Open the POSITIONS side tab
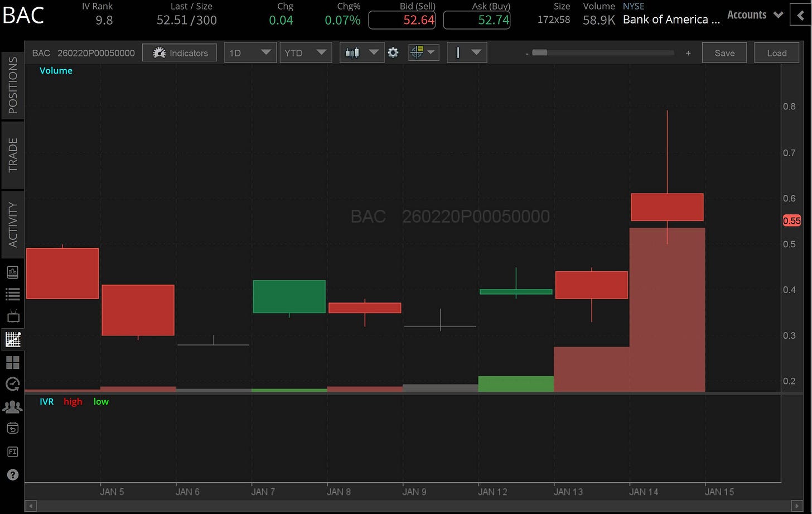 click(x=13, y=85)
